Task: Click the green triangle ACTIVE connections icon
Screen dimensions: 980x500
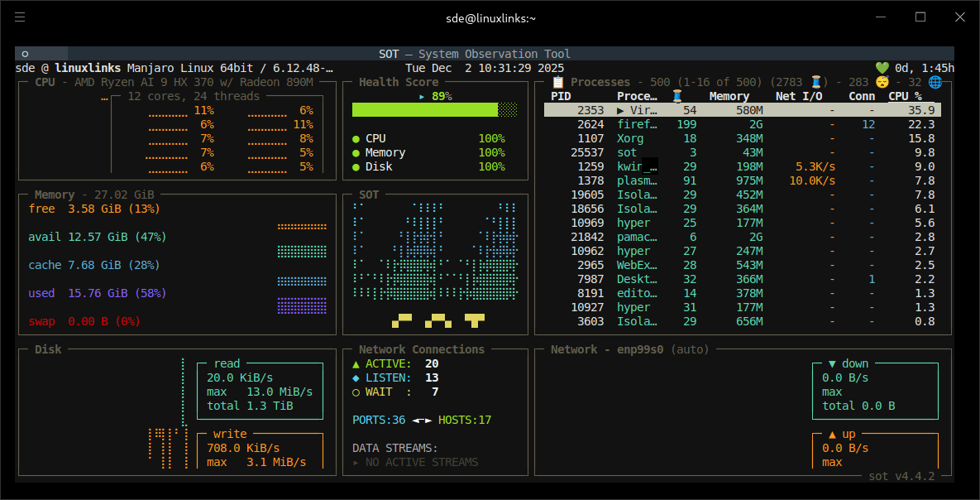Action: [x=356, y=363]
